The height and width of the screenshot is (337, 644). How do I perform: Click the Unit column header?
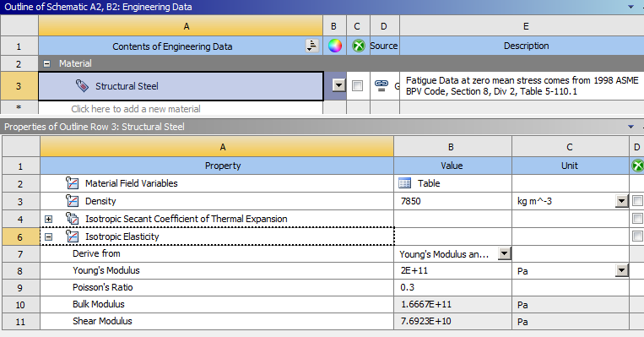pyautogui.click(x=570, y=166)
